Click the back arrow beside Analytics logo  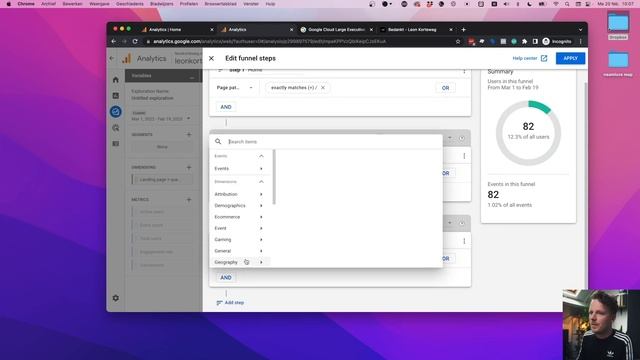[112, 58]
